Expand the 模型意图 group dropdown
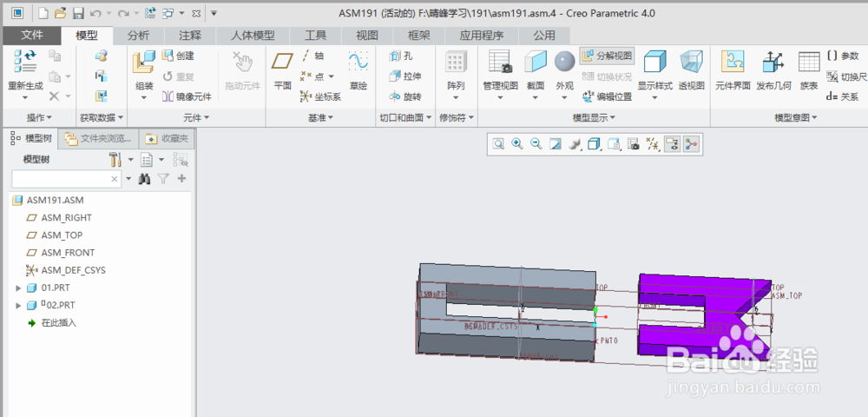The width and height of the screenshot is (868, 417). pos(796,118)
